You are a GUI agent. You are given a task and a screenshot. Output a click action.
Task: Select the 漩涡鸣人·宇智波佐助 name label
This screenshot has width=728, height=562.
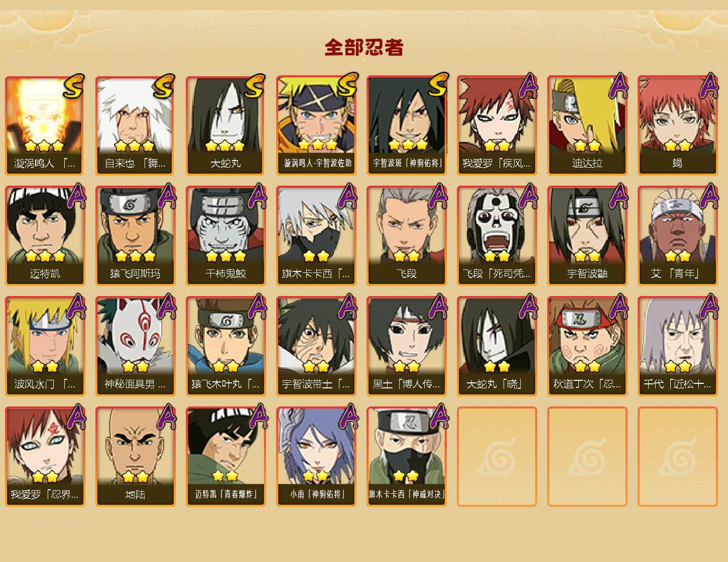(318, 163)
